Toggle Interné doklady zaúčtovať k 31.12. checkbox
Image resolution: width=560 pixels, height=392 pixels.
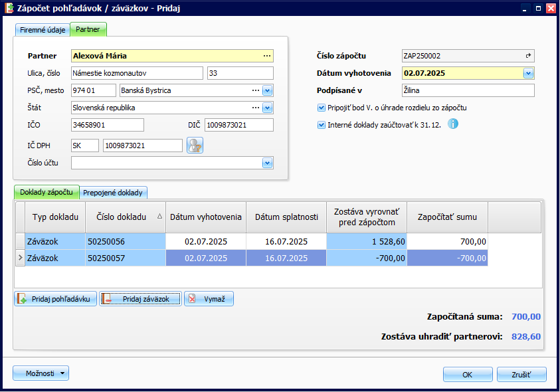point(322,124)
